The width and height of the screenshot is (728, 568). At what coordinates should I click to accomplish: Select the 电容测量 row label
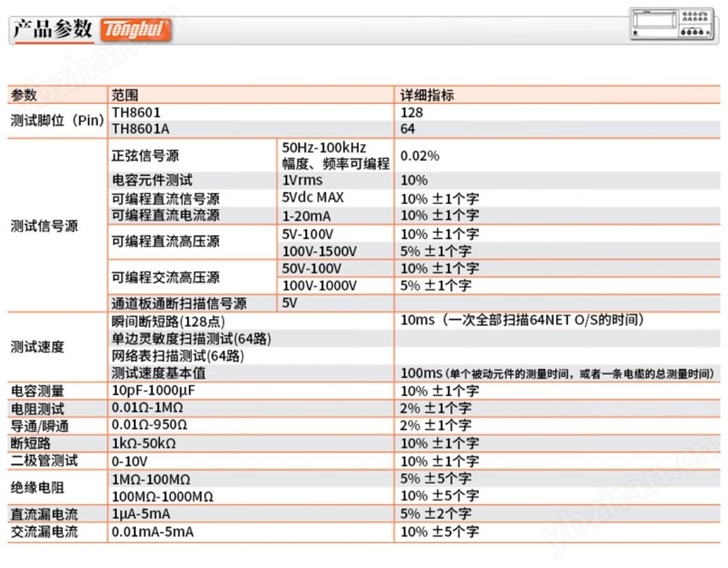[37, 391]
